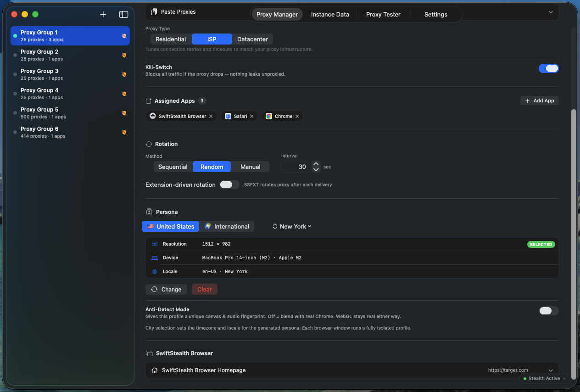Select United States persona region
The image size is (580, 392).
click(170, 226)
